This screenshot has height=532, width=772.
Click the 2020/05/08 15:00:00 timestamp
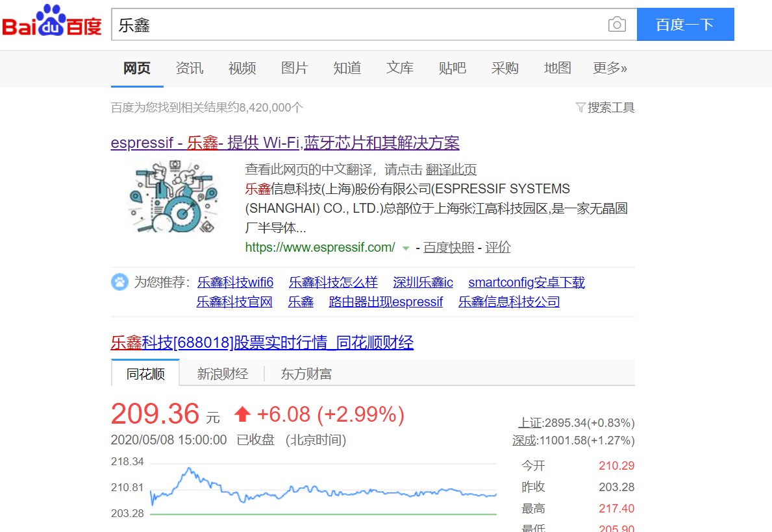[x=169, y=440]
